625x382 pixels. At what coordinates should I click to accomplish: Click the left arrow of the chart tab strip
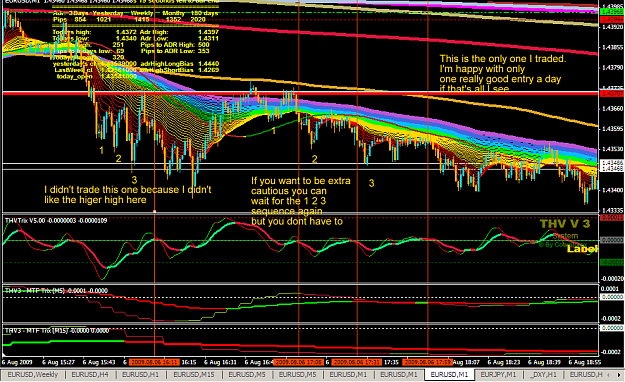(608, 375)
